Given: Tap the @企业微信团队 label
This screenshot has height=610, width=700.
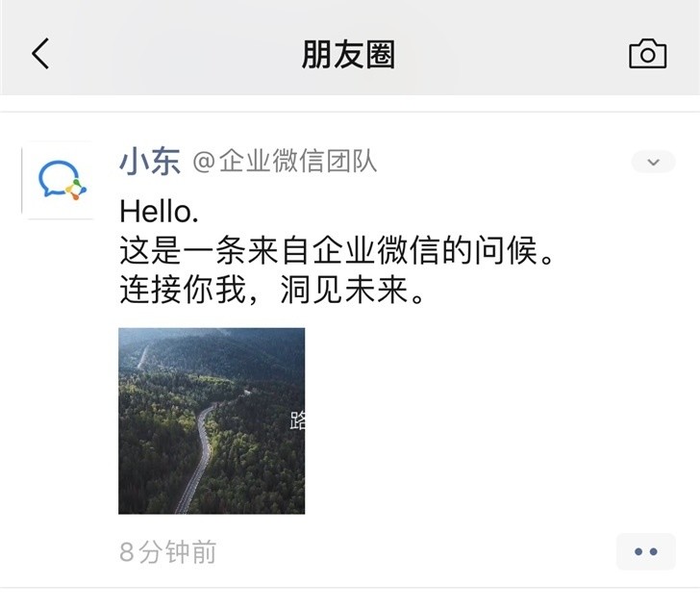Looking at the screenshot, I should (x=285, y=162).
